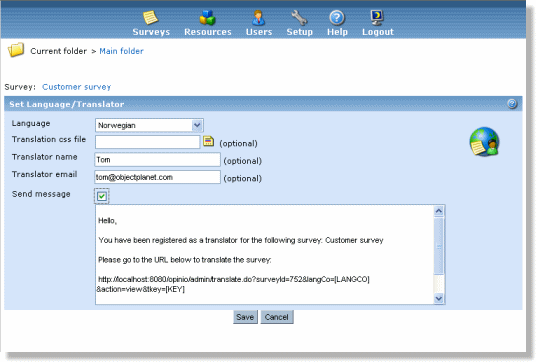Image resolution: width=536 pixels, height=362 pixels.
Task: Click the Setup wrench icon
Action: (x=299, y=17)
